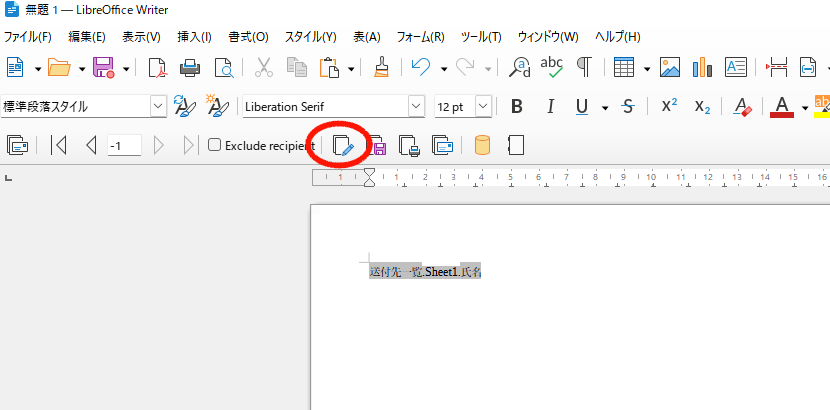
Task: Click the mail merge record number field
Action: [124, 146]
